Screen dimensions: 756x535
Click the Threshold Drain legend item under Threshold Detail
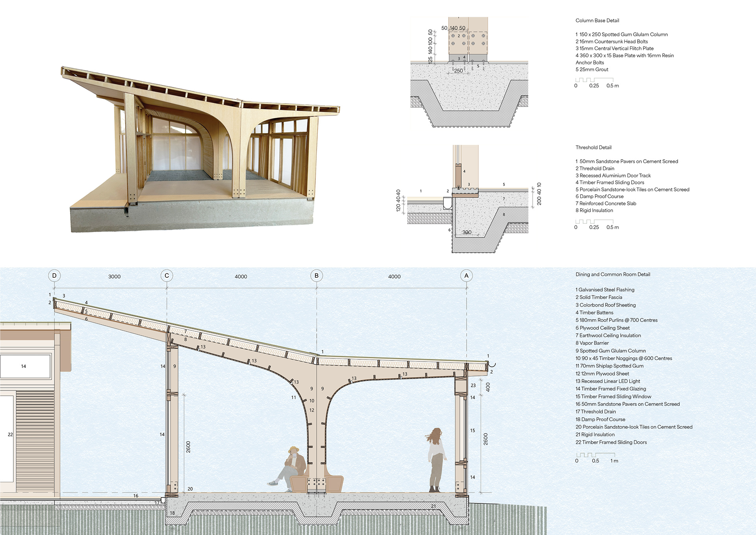[x=595, y=168]
